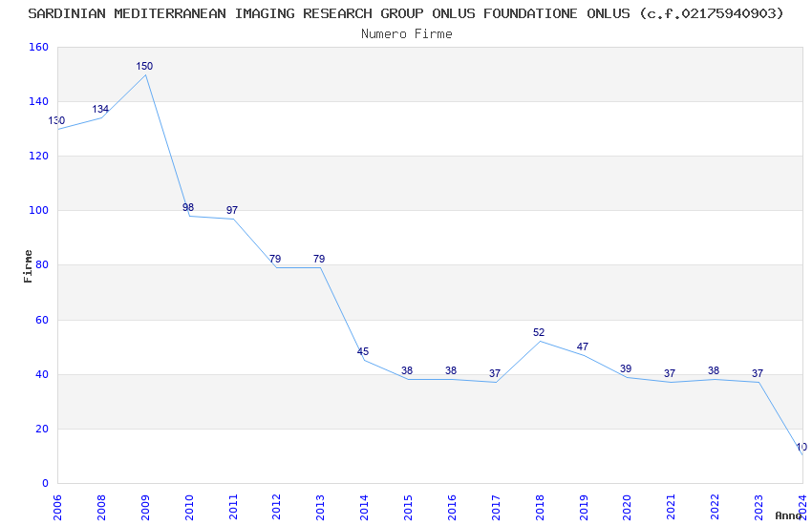Select the data label 98
The width and height of the screenshot is (812, 525).
(188, 207)
